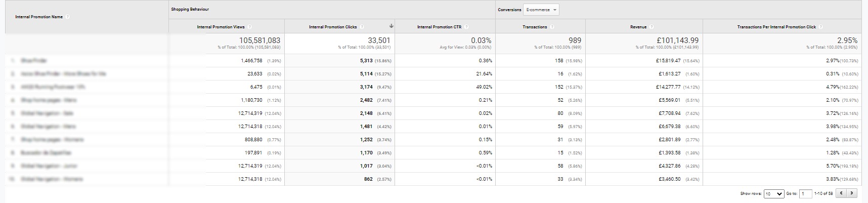Click the Go to page number field

pos(806,193)
